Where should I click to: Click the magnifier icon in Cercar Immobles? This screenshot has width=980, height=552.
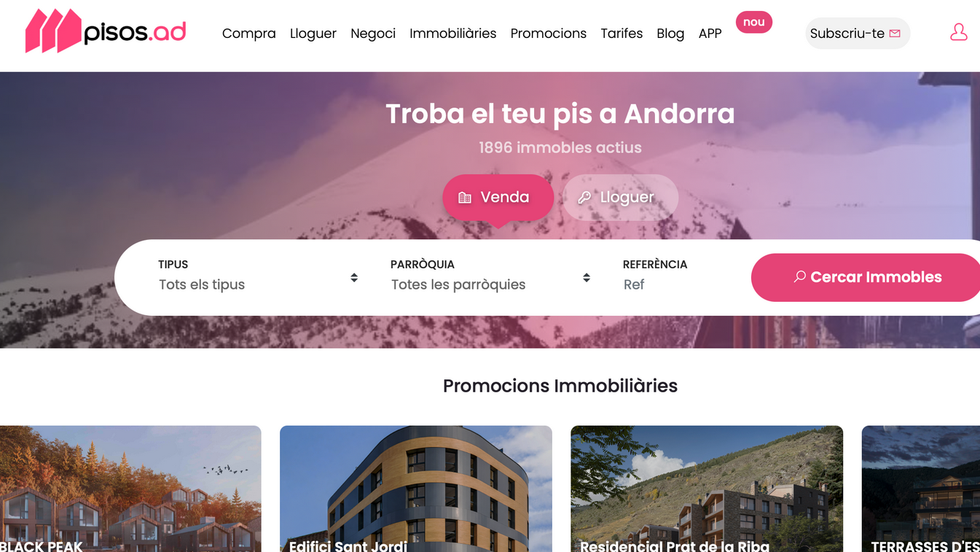[799, 277]
